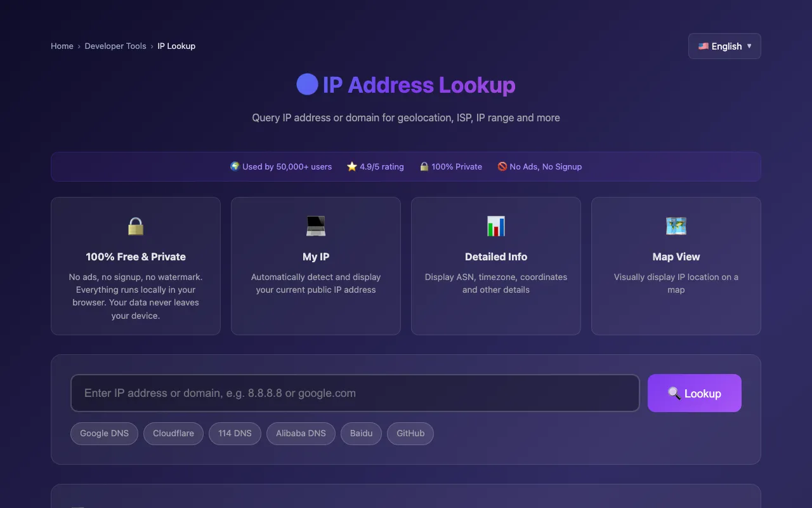Select the Map View card title
The height and width of the screenshot is (508, 812).
pyautogui.click(x=676, y=257)
